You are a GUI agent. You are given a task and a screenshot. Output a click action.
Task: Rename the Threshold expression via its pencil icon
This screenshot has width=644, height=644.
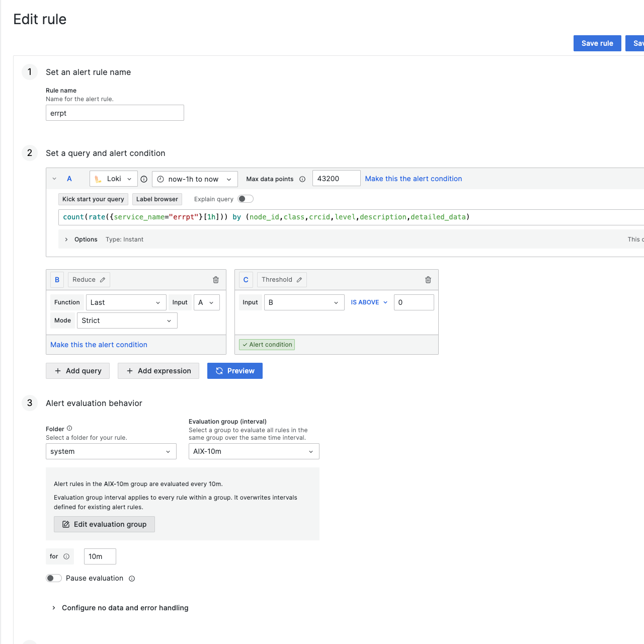tap(299, 279)
